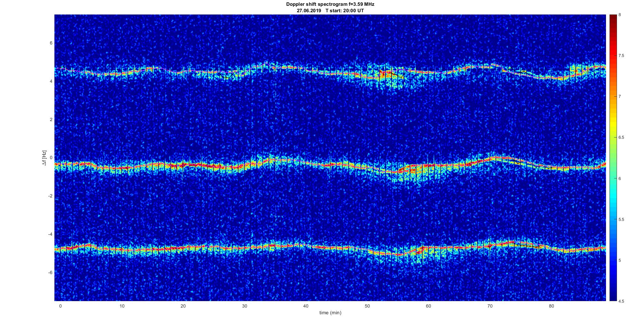Click x-axis tick label '30'
This screenshot has height=323, width=644.
click(x=244, y=306)
